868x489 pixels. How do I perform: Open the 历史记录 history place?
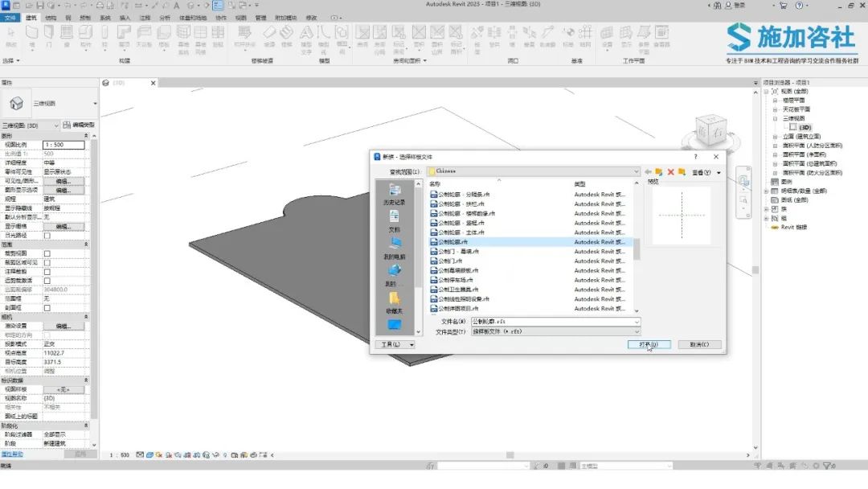pos(394,195)
